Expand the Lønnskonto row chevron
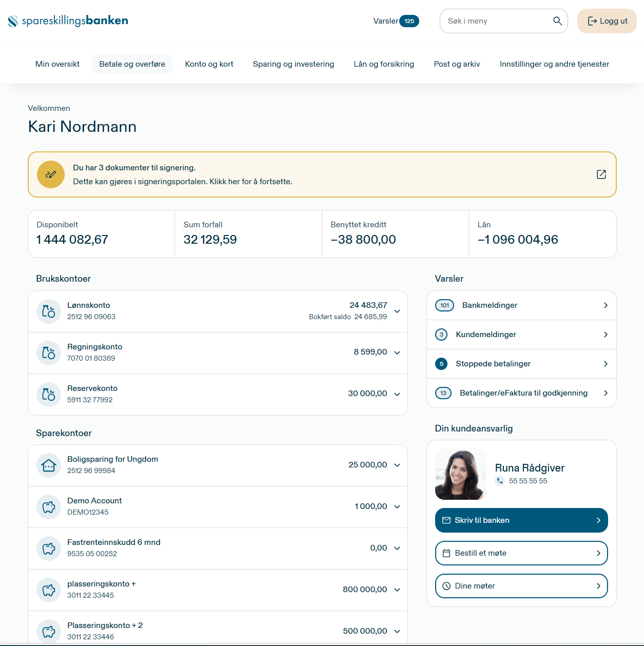The height and width of the screenshot is (646, 644). [x=397, y=311]
